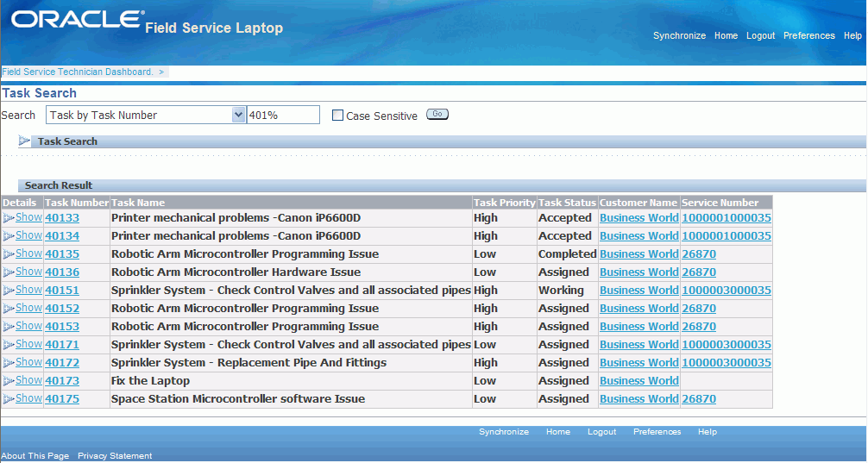Focus the search field containing 401%
This screenshot has height=463, width=868.
[x=283, y=115]
